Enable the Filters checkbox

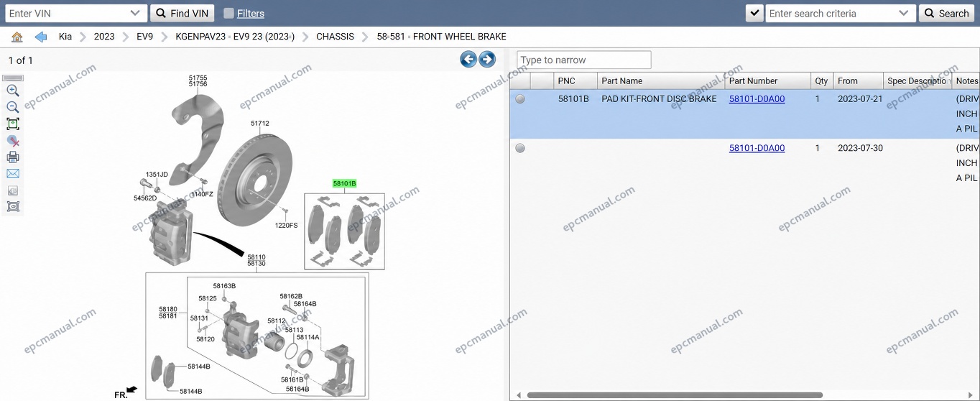228,13
